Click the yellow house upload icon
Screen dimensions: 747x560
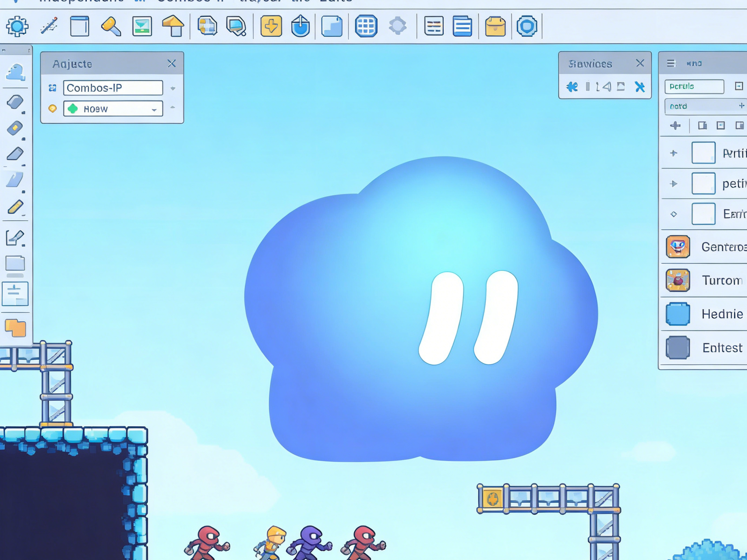pyautogui.click(x=173, y=26)
